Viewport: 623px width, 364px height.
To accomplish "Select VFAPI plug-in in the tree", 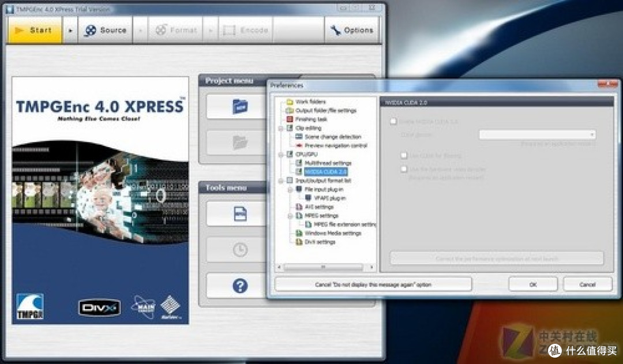I will click(330, 198).
